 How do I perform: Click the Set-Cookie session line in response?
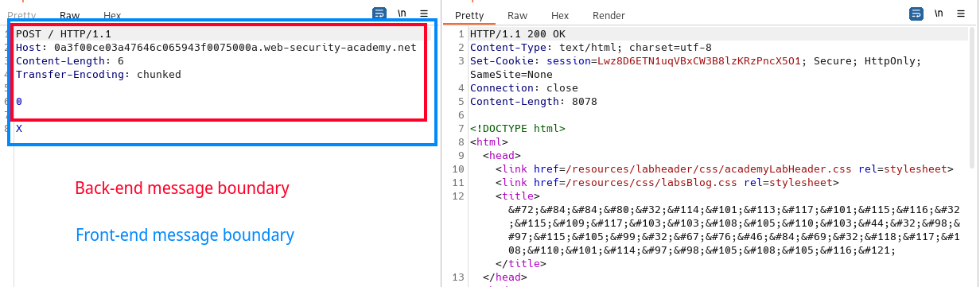tap(695, 61)
